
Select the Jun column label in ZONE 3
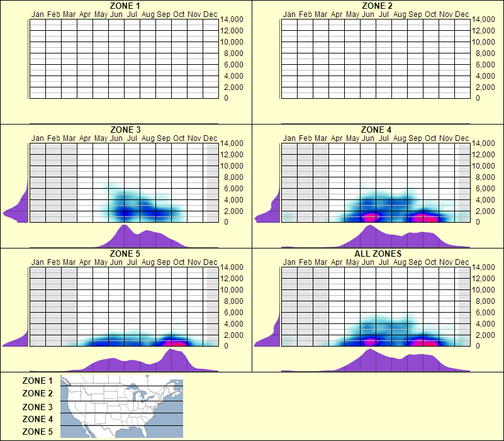(115, 138)
